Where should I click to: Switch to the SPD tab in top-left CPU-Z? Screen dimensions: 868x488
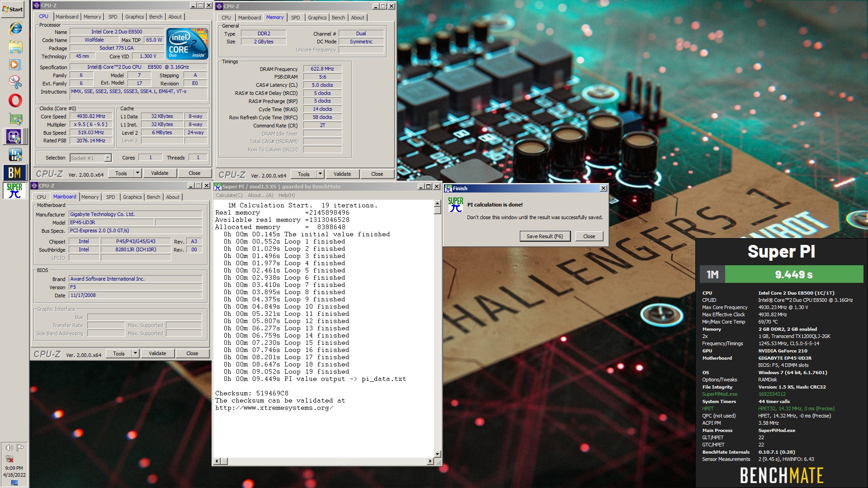(x=113, y=17)
